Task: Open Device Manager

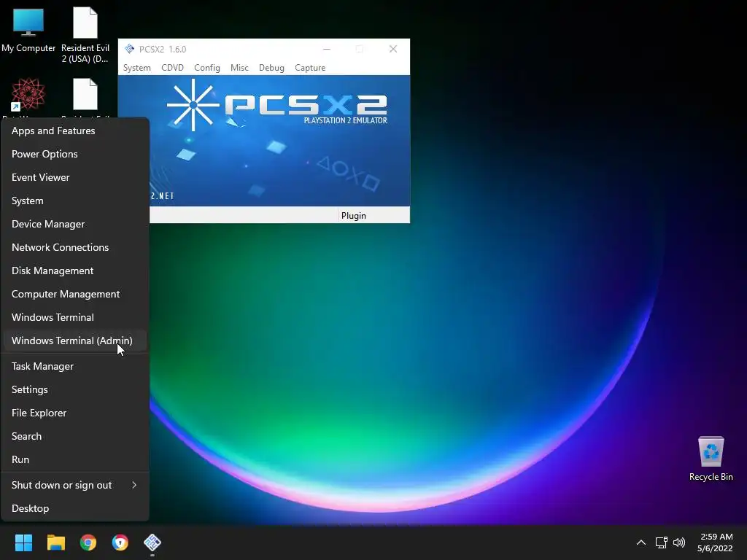Action: pyautogui.click(x=75, y=224)
